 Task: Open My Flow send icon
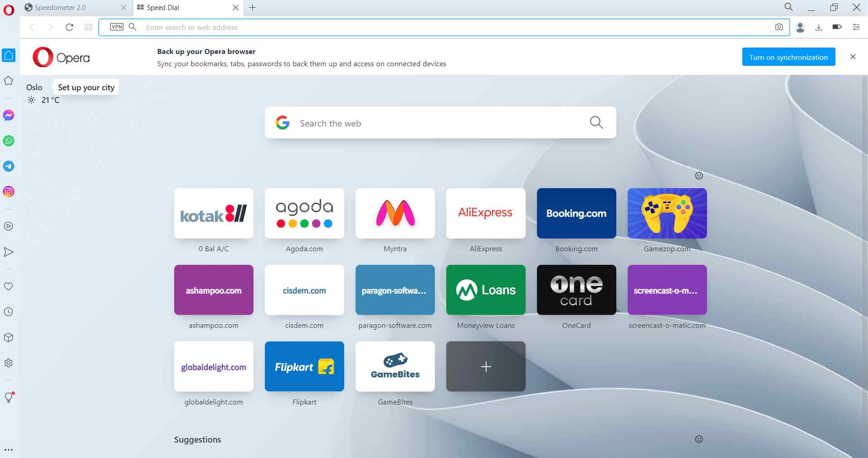pyautogui.click(x=9, y=252)
